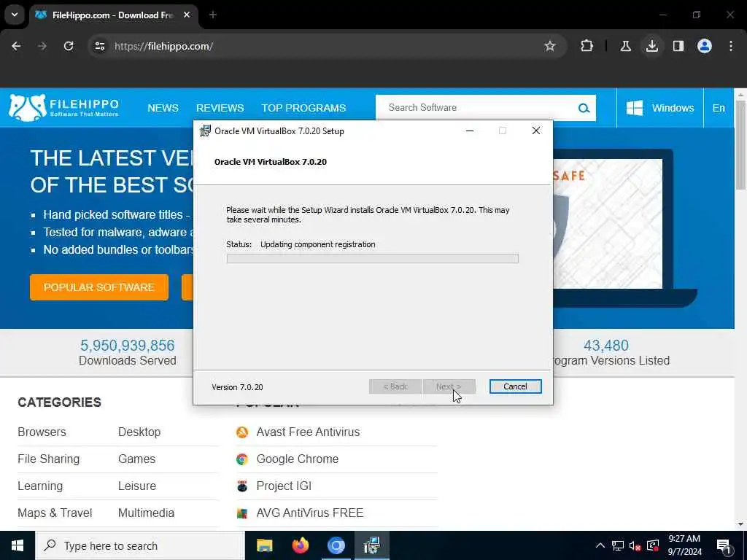The image size is (747, 560).
Task: Bookmark this page with the star icon
Action: [x=550, y=46]
